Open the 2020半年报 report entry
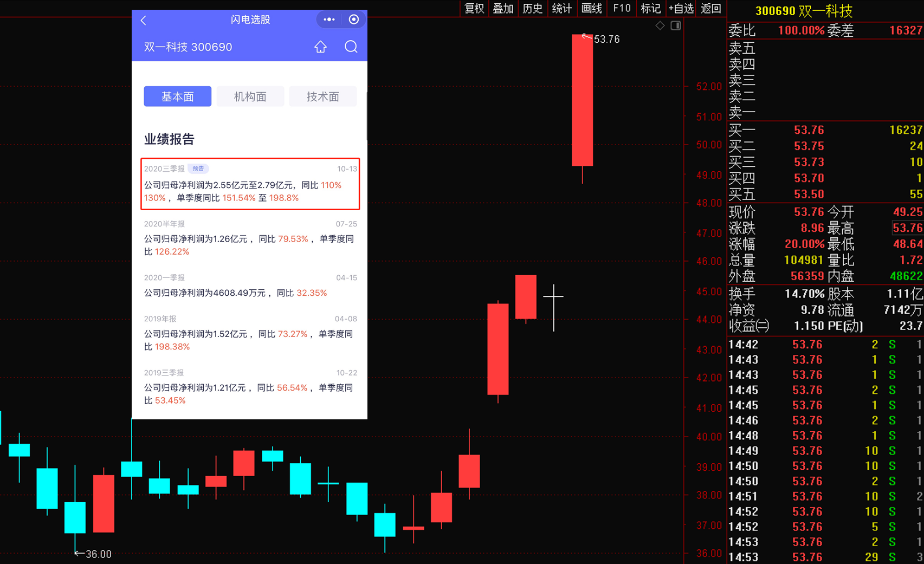Image resolution: width=924 pixels, height=564 pixels. pos(250,238)
